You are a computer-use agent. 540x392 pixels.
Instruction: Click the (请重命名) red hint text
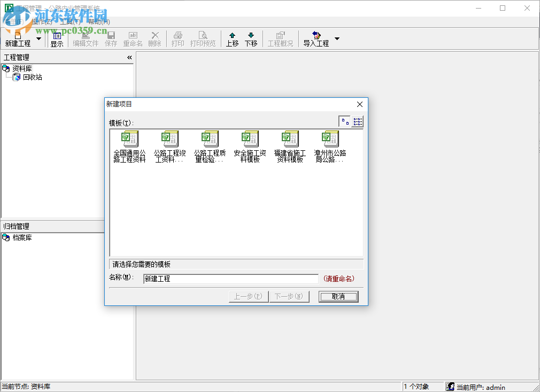339,279
